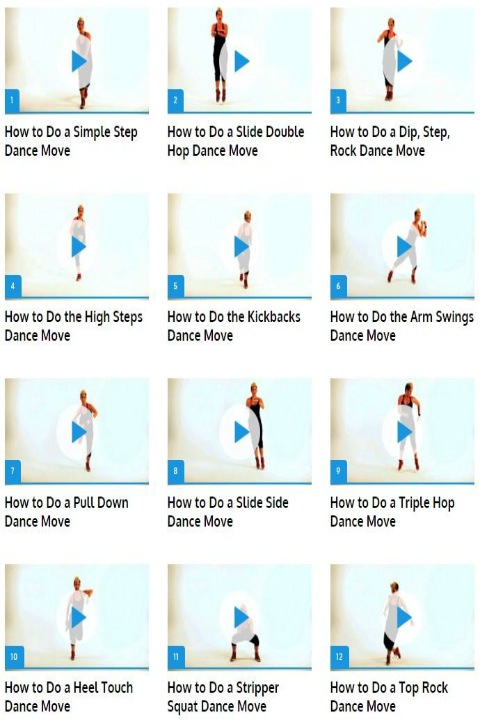The image size is (480, 720).
Task: Play the High Steps dance video
Action: point(77,247)
